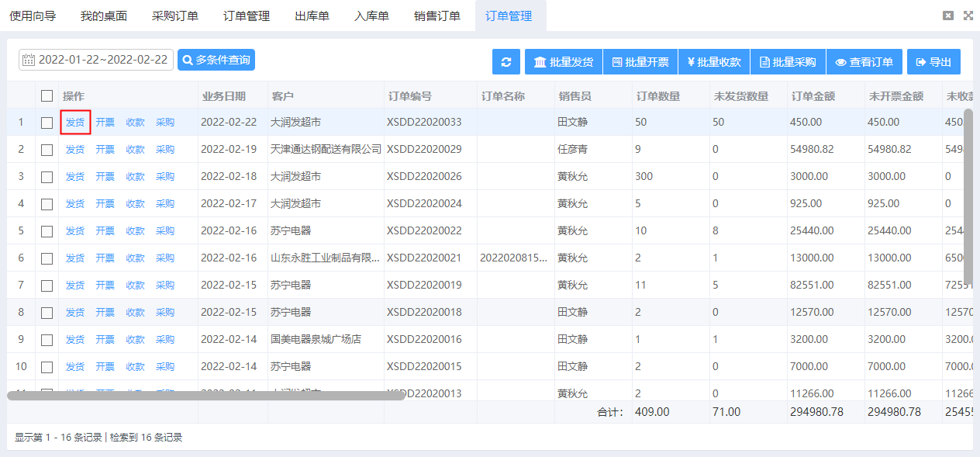Switch to the 销售订单 tab
This screenshot has width=980, height=457.
click(x=437, y=15)
